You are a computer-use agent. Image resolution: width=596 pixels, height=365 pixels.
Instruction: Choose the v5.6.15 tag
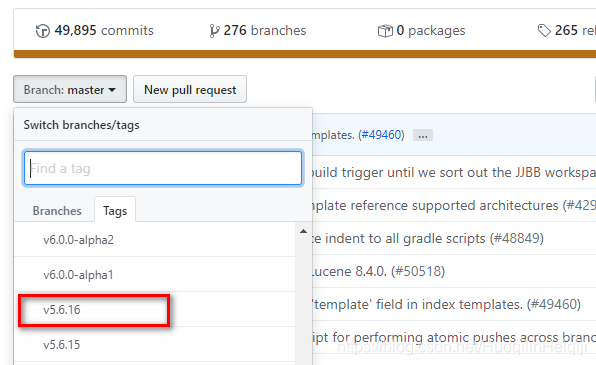(x=155, y=344)
